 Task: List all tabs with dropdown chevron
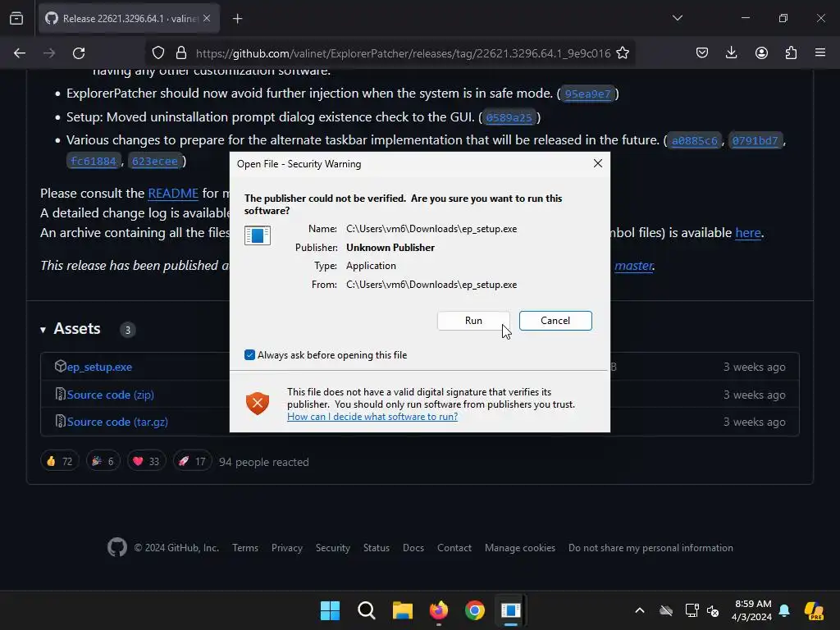tap(677, 18)
